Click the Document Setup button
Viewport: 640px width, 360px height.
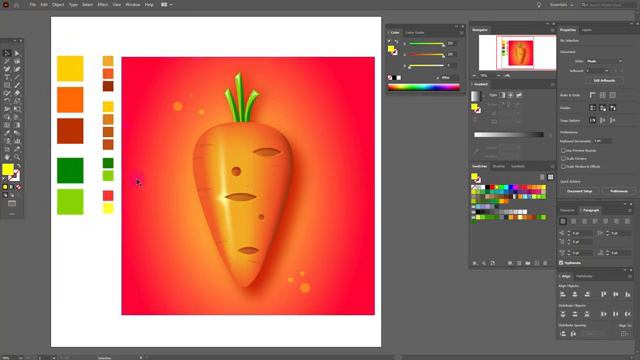click(580, 191)
